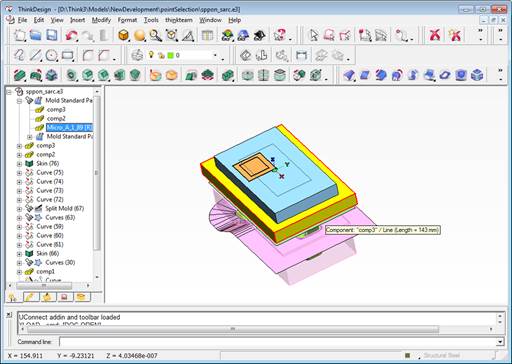Screen dimensions: 512x364
Task: Click the shaded sphere view icon
Action: coord(140,35)
